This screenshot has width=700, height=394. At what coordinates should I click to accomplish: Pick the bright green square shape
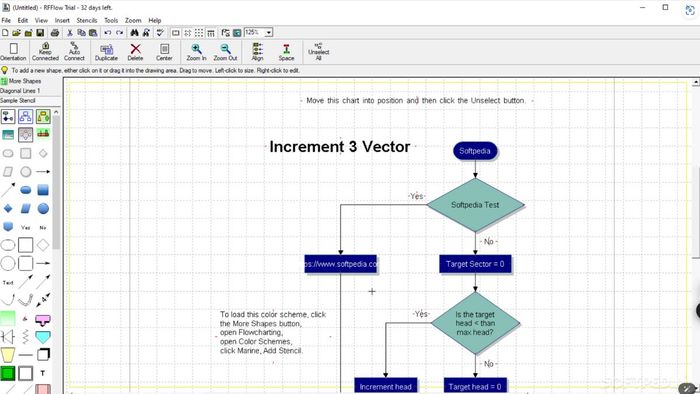tap(8, 373)
